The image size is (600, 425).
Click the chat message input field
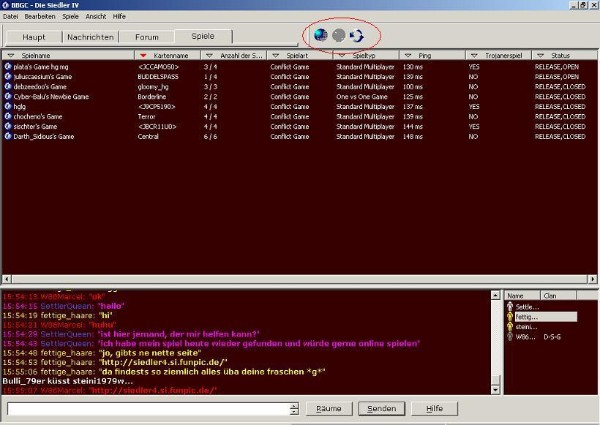pyautogui.click(x=148, y=409)
